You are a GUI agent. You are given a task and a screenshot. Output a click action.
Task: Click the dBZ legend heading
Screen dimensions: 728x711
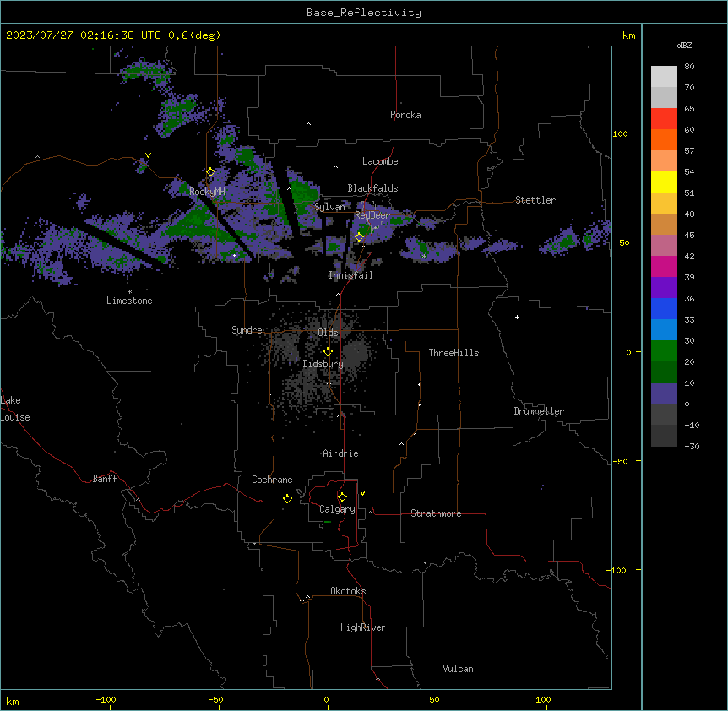tap(684, 45)
